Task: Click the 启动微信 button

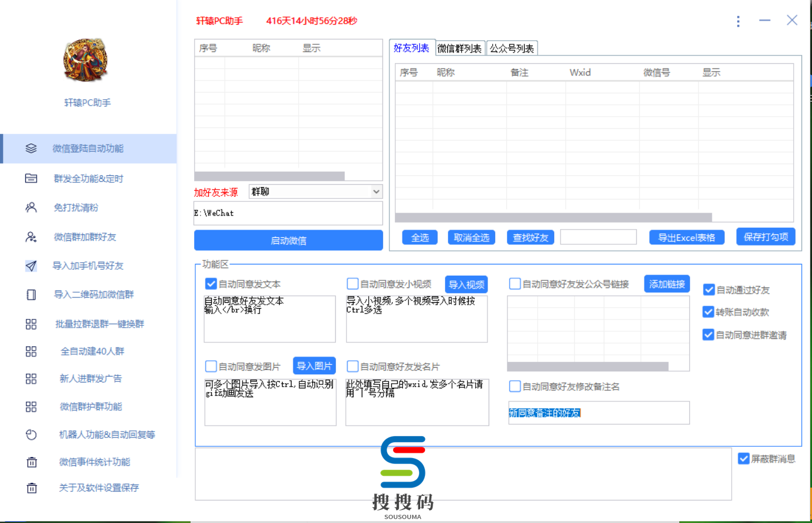Action: [289, 240]
